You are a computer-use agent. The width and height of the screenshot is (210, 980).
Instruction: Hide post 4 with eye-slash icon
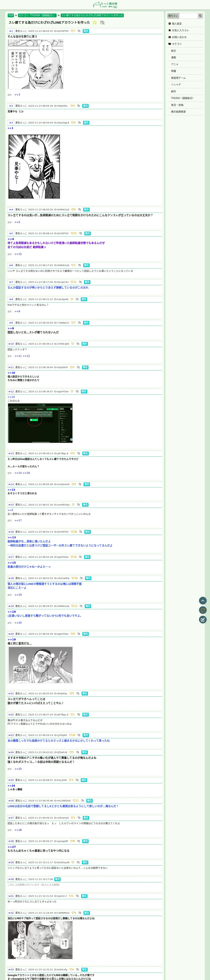pos(79,210)
